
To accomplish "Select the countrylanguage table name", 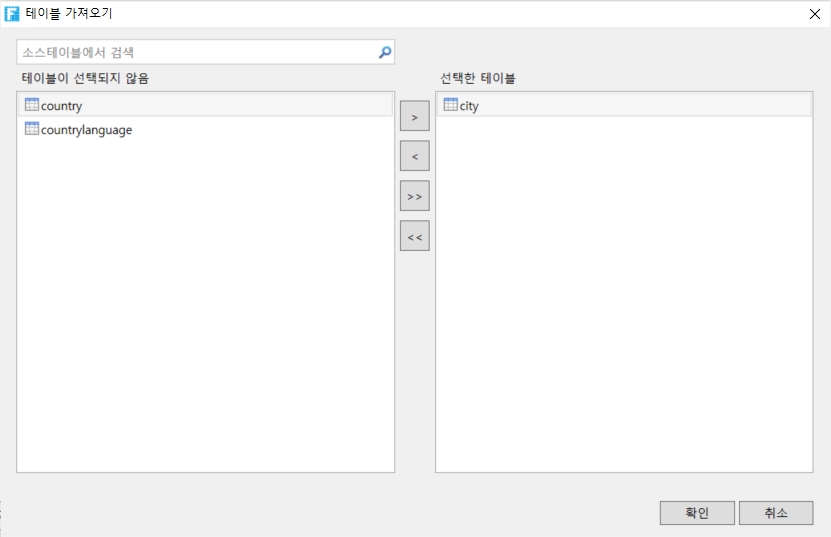I will 86,130.
